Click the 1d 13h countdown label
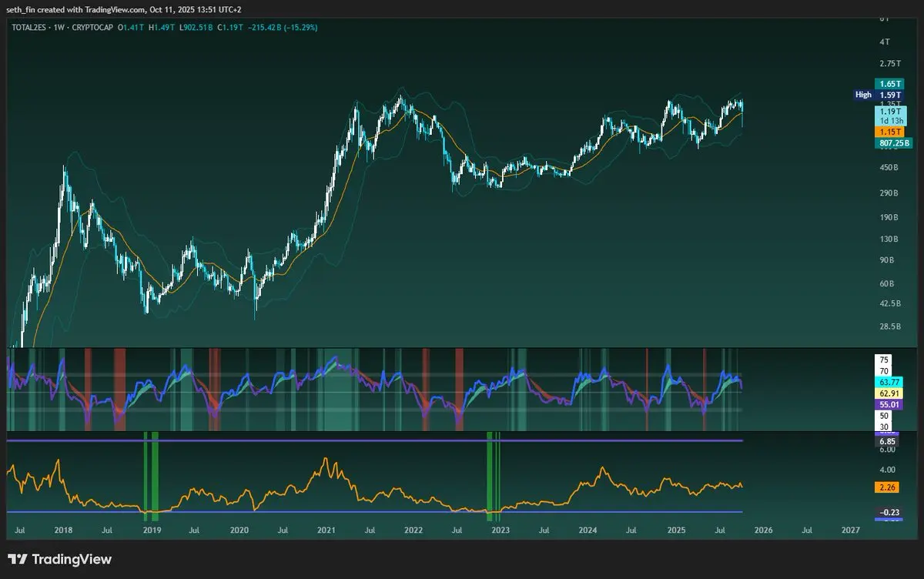The image size is (924, 579). pos(890,121)
